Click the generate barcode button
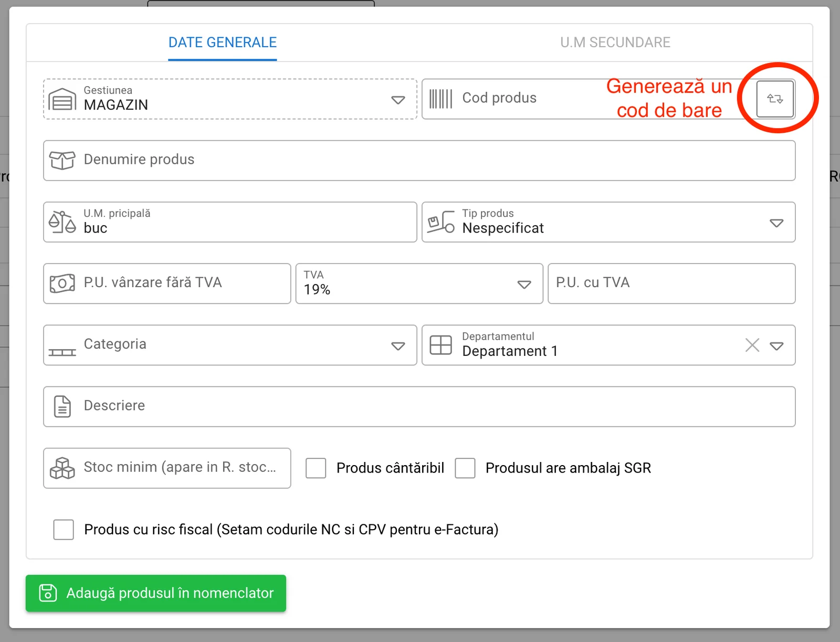Viewport: 840px width, 642px height. 775,99
